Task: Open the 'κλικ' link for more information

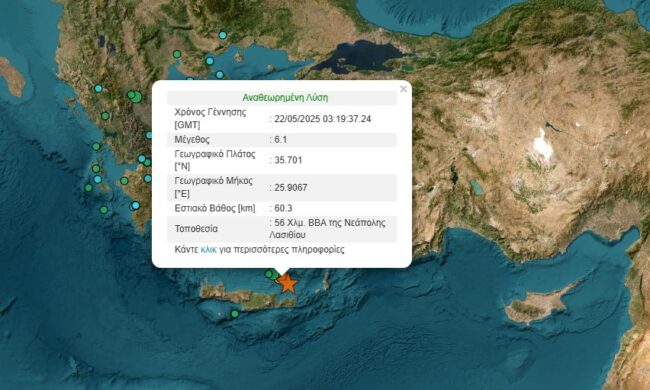Action: pos(209,250)
